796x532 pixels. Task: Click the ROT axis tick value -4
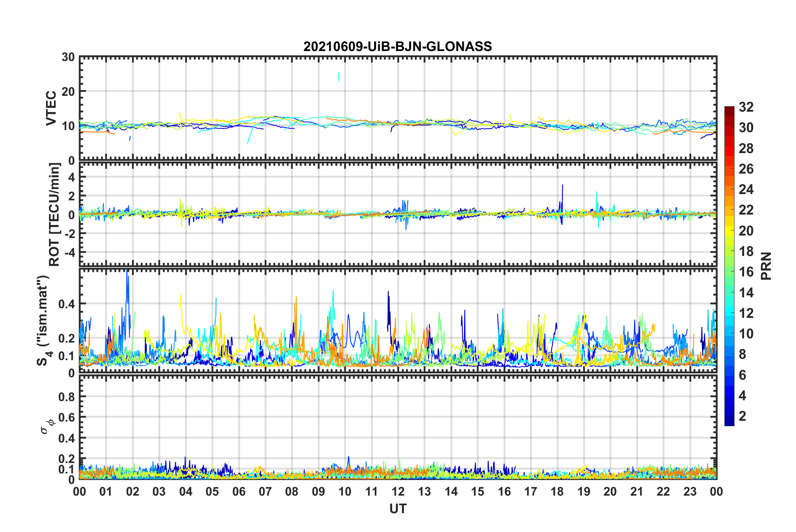(70, 253)
